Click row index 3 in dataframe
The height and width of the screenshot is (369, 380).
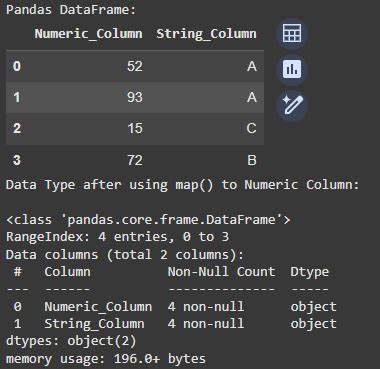point(17,160)
